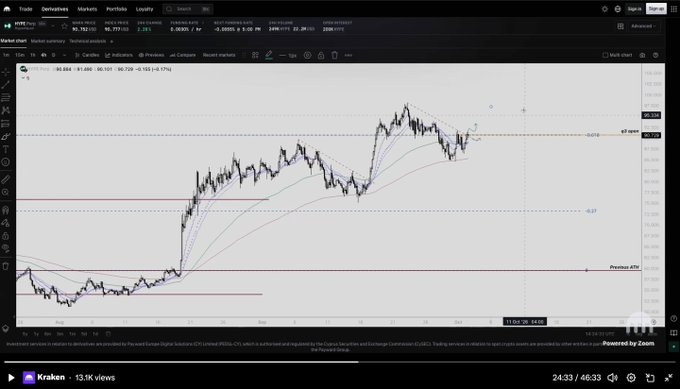This screenshot has height=389, width=680.
Task: Click the Compare button
Action: coord(183,55)
